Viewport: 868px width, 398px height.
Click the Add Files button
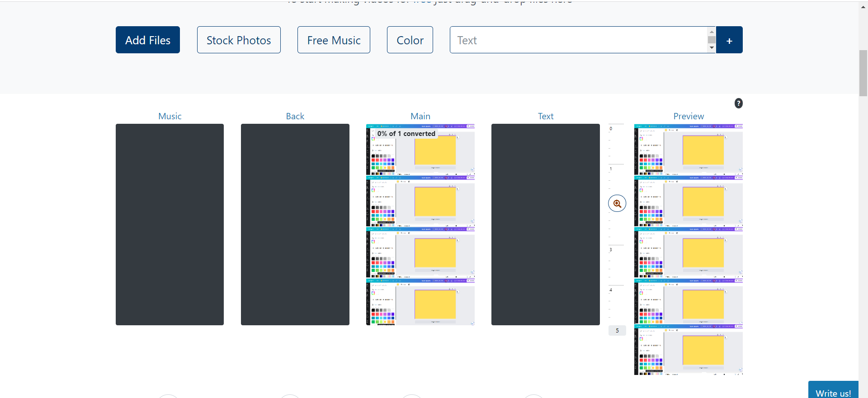click(148, 40)
